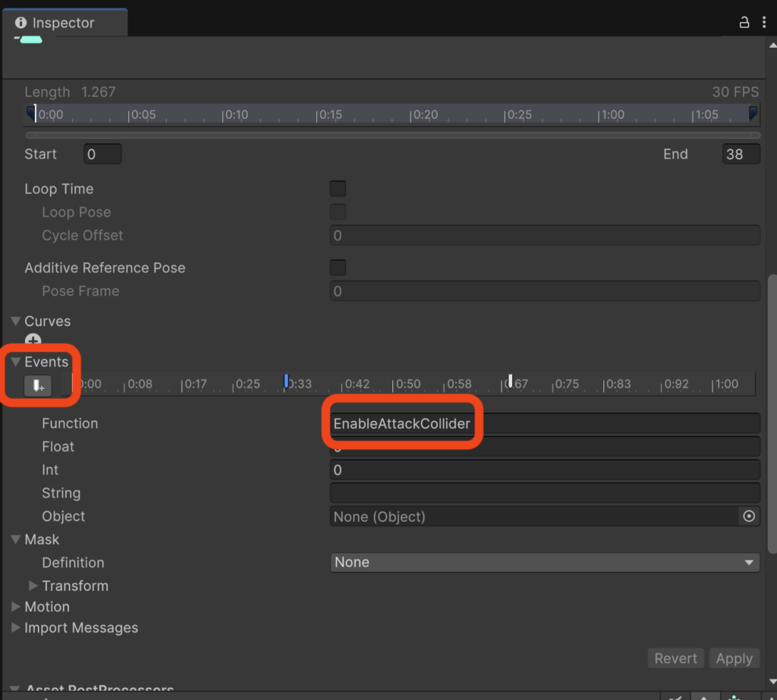Lock the Inspector with the padlock icon
Image resolution: width=777 pixels, height=700 pixels.
[x=744, y=23]
